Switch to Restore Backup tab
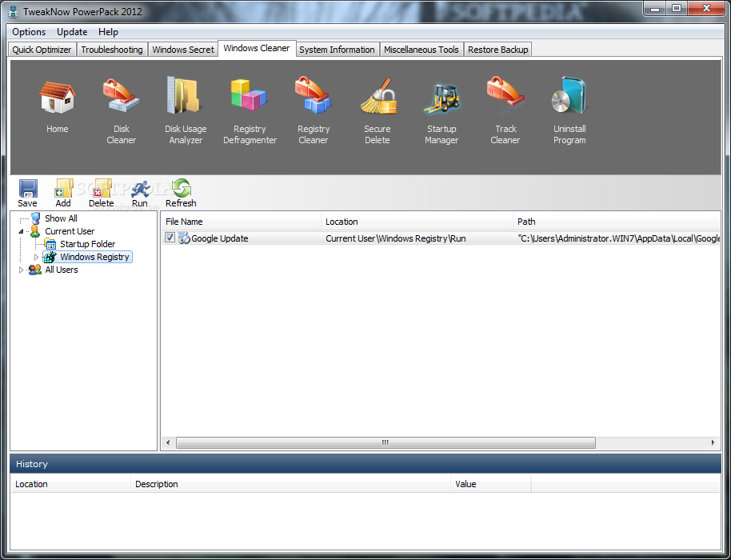This screenshot has width=731, height=560. pos(498,50)
